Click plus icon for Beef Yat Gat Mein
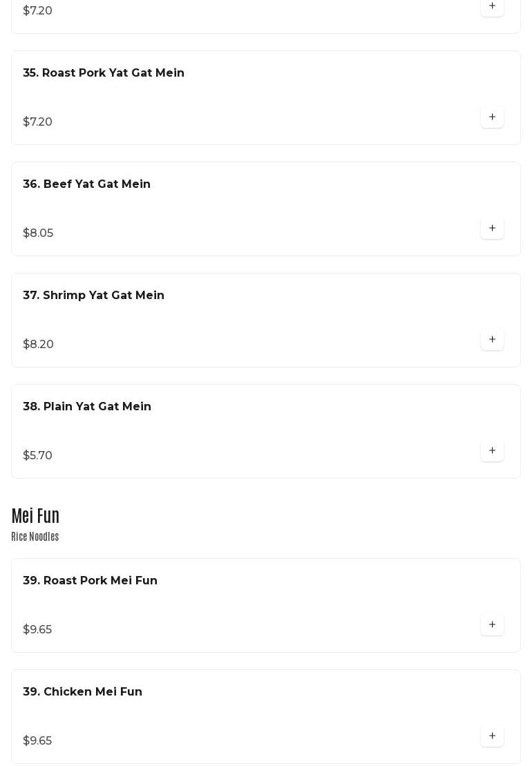The height and width of the screenshot is (766, 532). click(492, 229)
